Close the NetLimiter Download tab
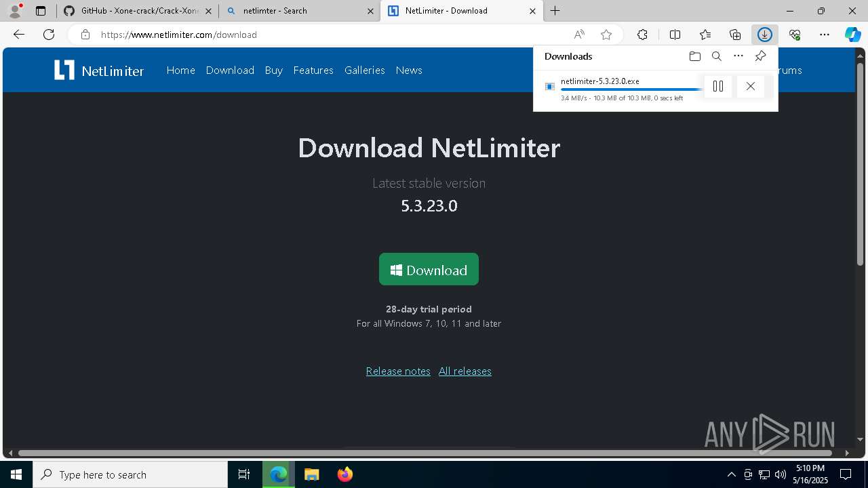868x488 pixels. tap(532, 11)
